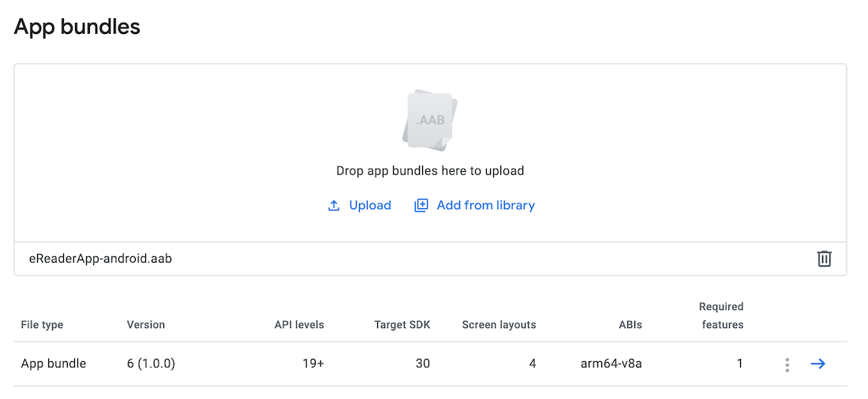
Task: Click the API levels column header
Action: pos(299,325)
